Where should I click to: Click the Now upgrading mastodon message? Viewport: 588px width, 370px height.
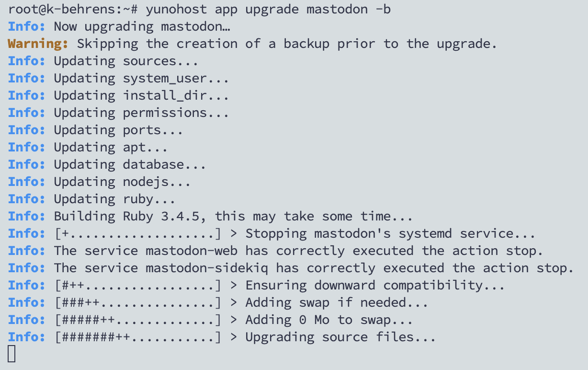(x=142, y=27)
